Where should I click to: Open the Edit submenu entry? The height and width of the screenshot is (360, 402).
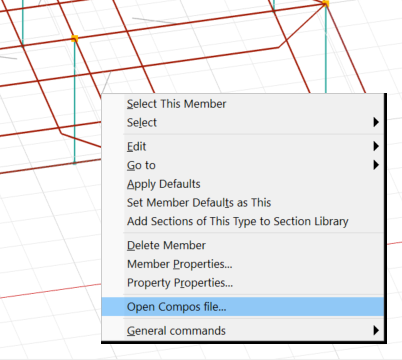pyautogui.click(x=243, y=146)
